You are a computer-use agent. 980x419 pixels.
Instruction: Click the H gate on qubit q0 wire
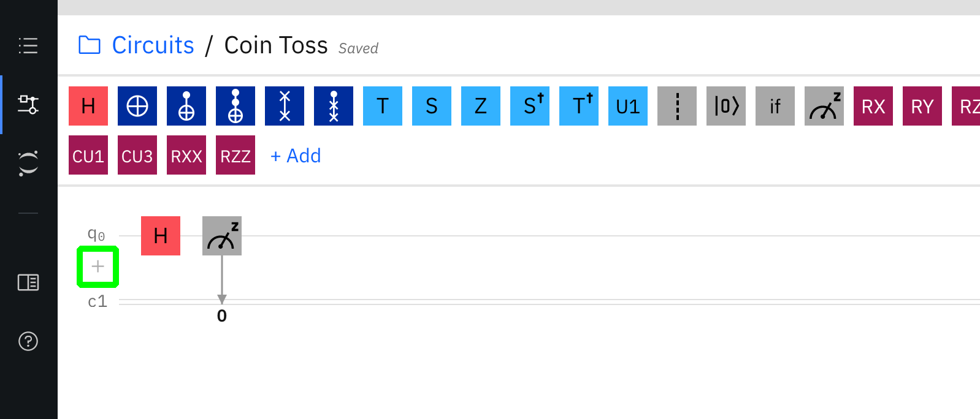pyautogui.click(x=161, y=236)
